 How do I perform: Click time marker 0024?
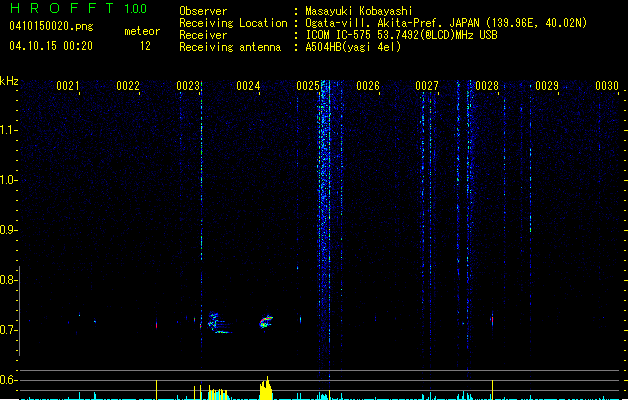(248, 86)
